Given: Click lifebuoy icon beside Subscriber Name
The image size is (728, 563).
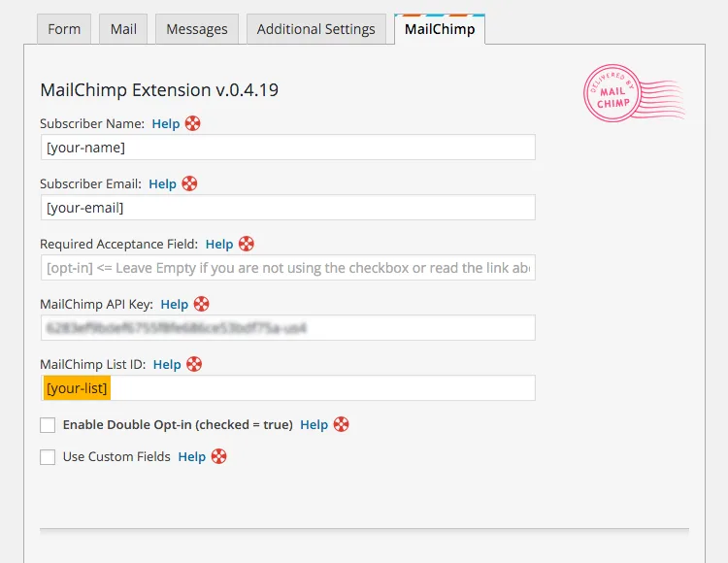Looking at the screenshot, I should [193, 124].
